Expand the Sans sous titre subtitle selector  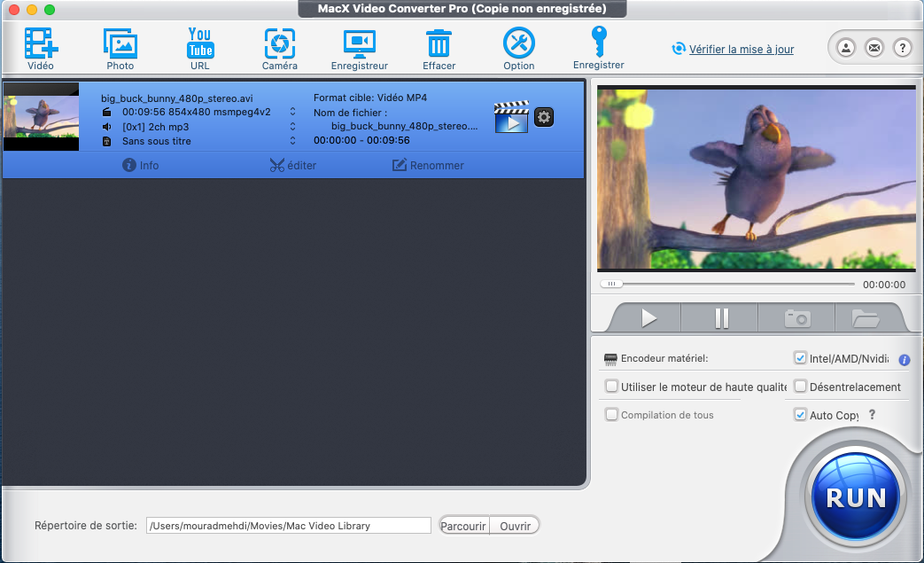(x=292, y=141)
